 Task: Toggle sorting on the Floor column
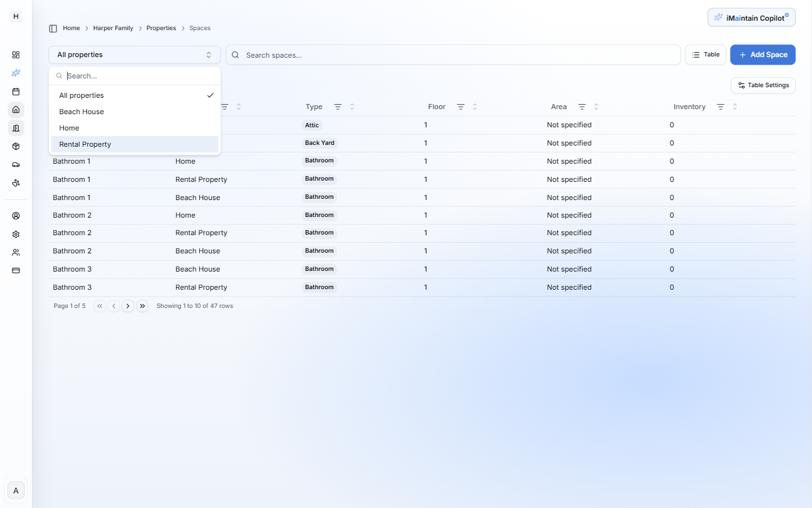tap(475, 107)
